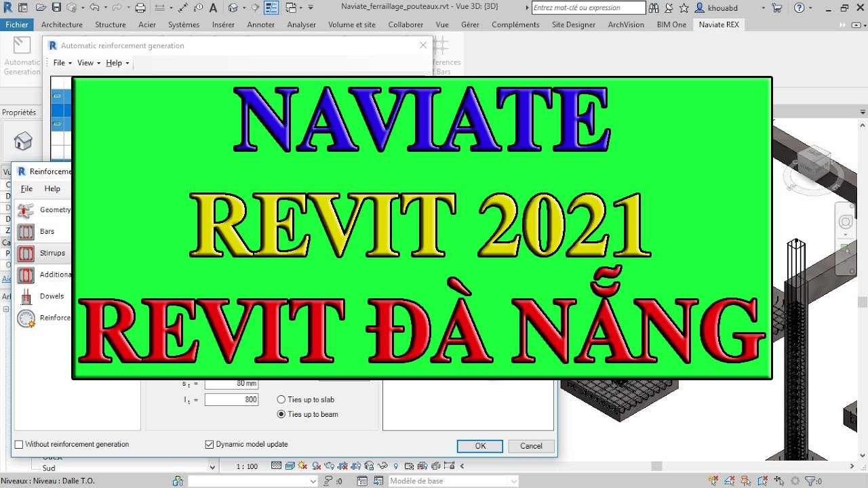
Task: Open the File menu in Reinforcement dialog
Action: click(x=26, y=188)
